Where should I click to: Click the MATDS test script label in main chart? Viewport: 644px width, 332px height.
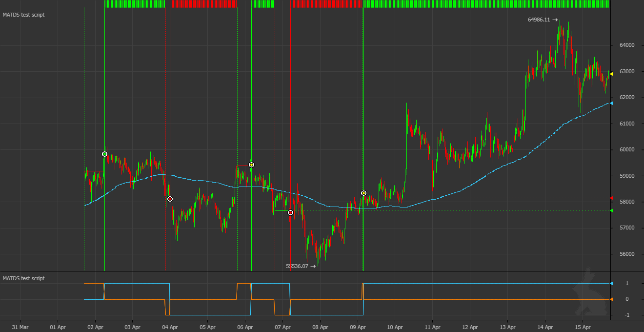click(23, 15)
